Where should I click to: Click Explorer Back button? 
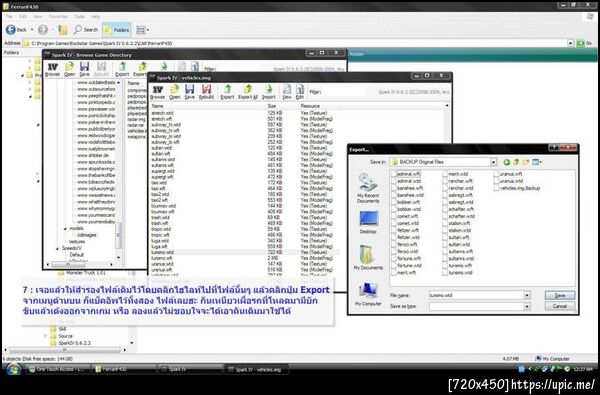(x=16, y=29)
